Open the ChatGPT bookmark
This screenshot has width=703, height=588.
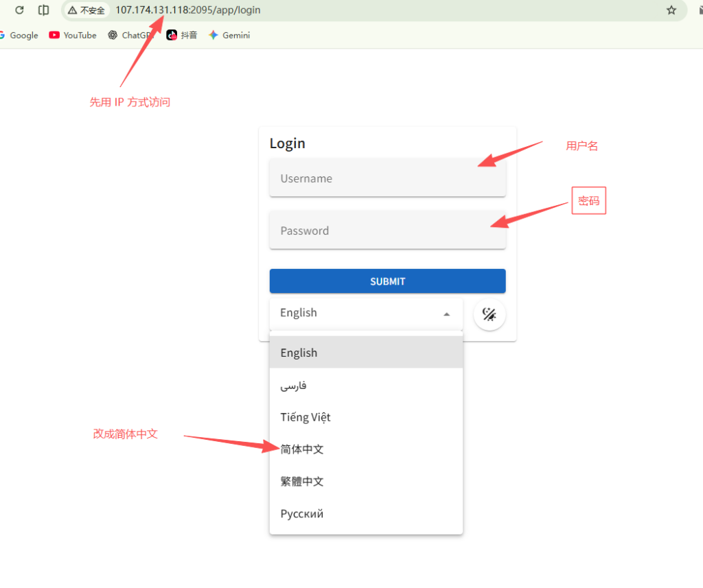click(129, 35)
